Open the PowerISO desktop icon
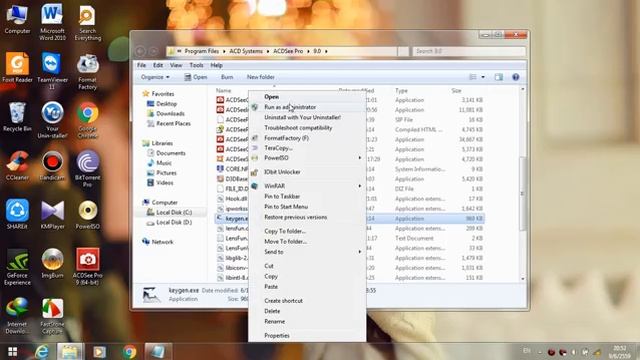Screen dimensions: 640x360 coord(87,214)
